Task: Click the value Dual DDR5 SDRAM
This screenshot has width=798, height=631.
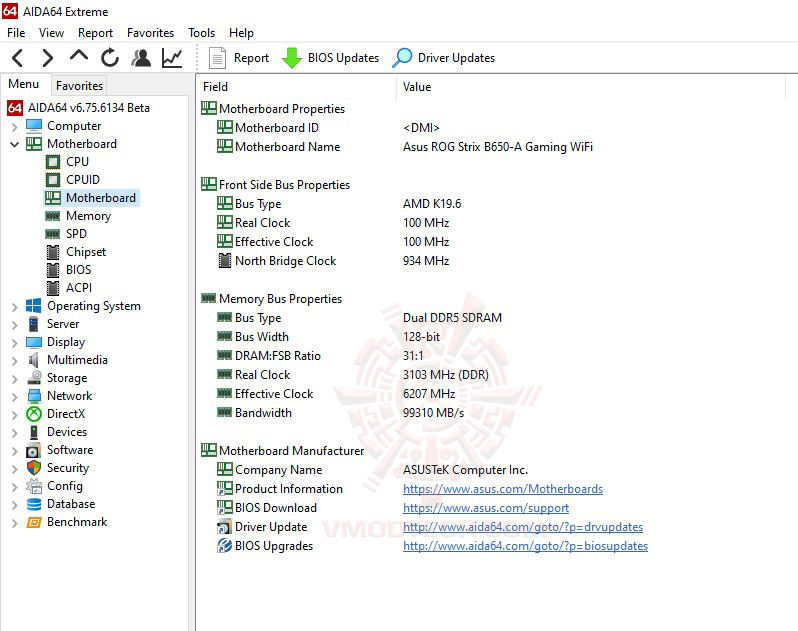Action: 452,318
